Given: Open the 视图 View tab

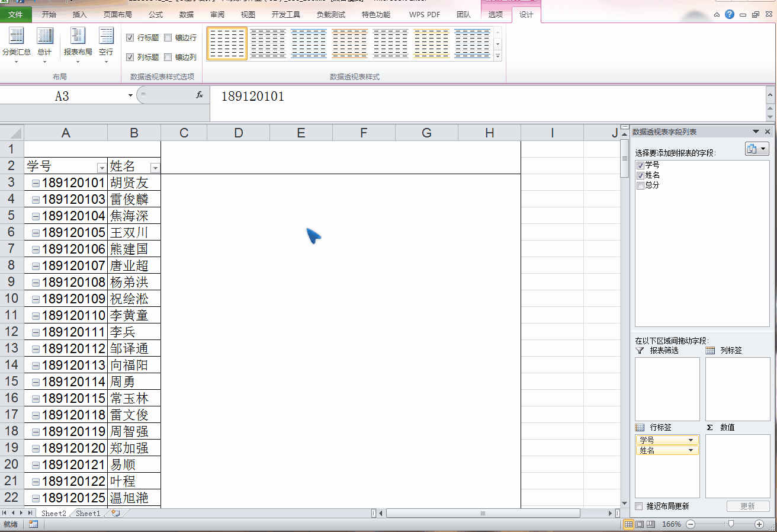Looking at the screenshot, I should click(x=248, y=14).
